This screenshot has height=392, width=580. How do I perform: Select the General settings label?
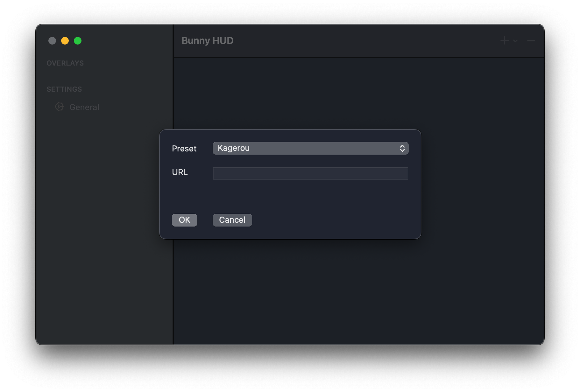[x=84, y=107]
